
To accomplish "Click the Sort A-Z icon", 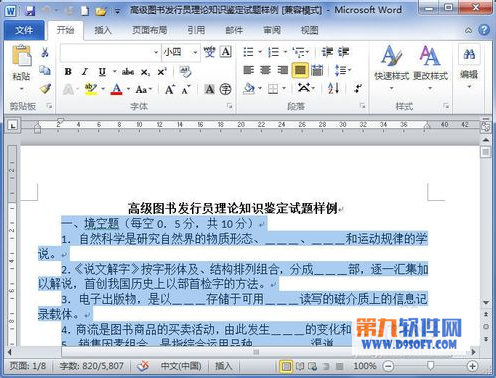I will pos(333,88).
